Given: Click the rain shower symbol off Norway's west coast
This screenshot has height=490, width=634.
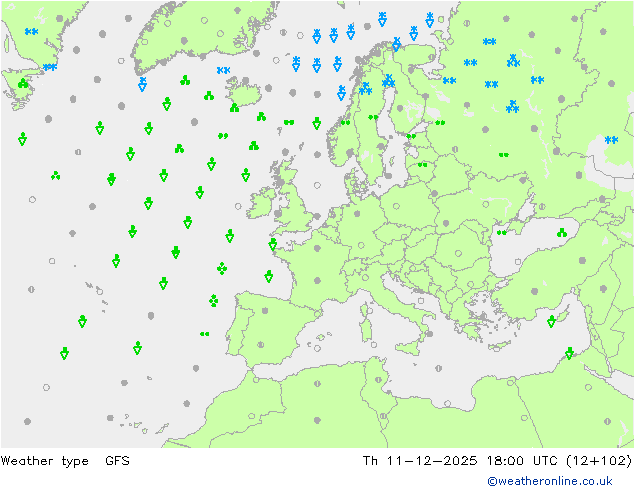Looking at the screenshot, I should (x=317, y=123).
